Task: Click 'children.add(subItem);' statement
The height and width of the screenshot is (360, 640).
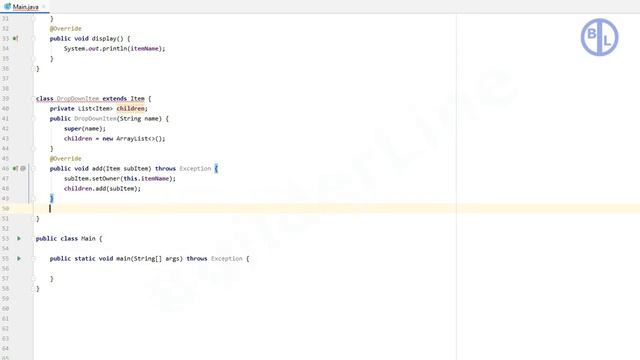Action: (102, 189)
